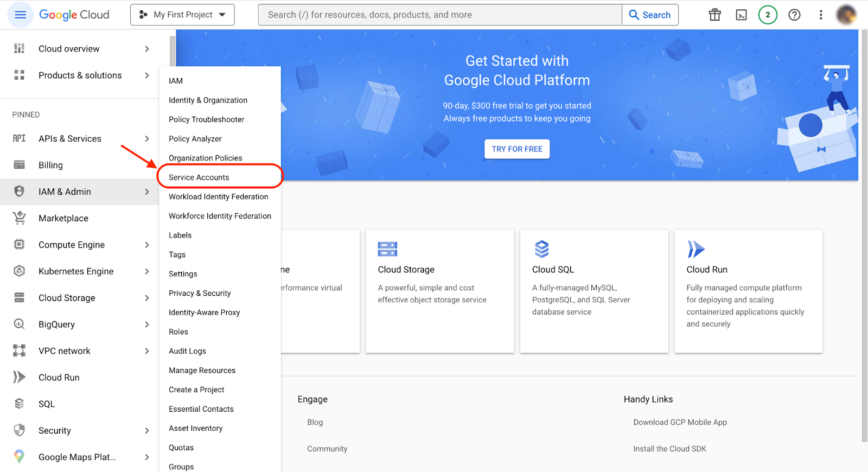Open the hamburger navigation menu
The width and height of the screenshot is (868, 472).
click(x=20, y=15)
